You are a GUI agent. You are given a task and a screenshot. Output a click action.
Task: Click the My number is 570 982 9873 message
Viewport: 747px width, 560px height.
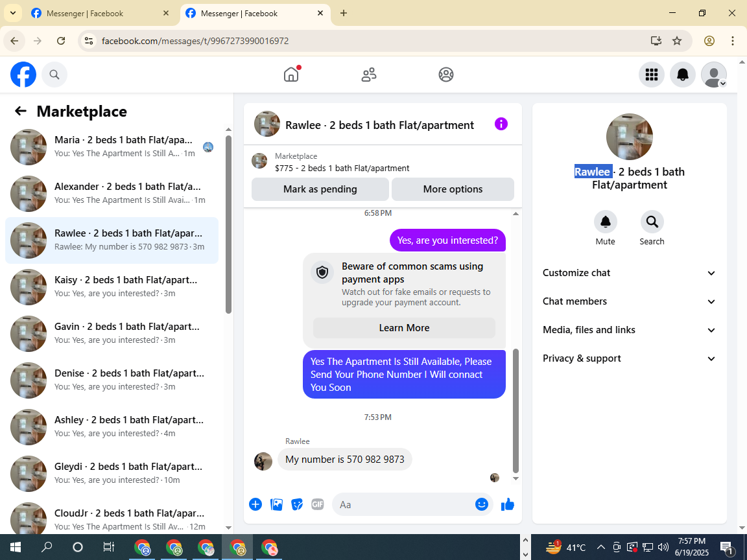pos(345,459)
